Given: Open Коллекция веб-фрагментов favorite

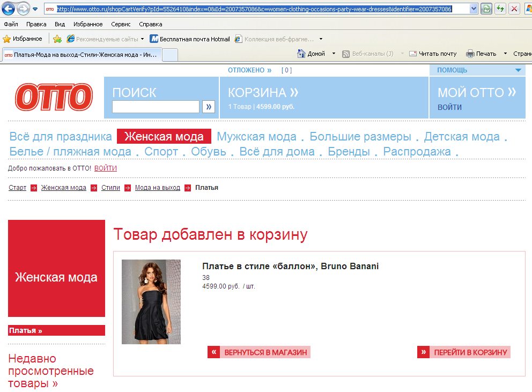Looking at the screenshot, I should pyautogui.click(x=274, y=39).
